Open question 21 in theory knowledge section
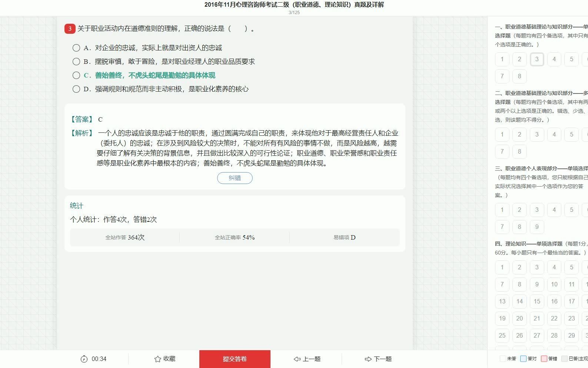The width and height of the screenshot is (588, 368). pyautogui.click(x=537, y=318)
